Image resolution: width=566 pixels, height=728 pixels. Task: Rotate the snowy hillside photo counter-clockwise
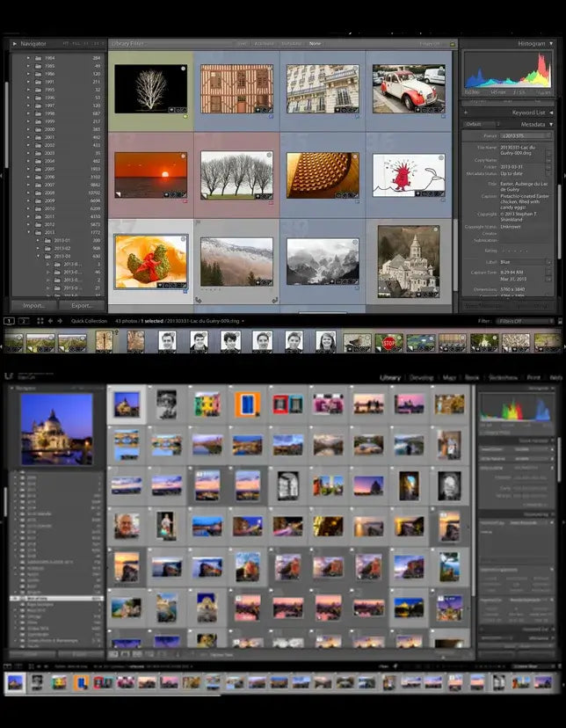click(x=199, y=300)
